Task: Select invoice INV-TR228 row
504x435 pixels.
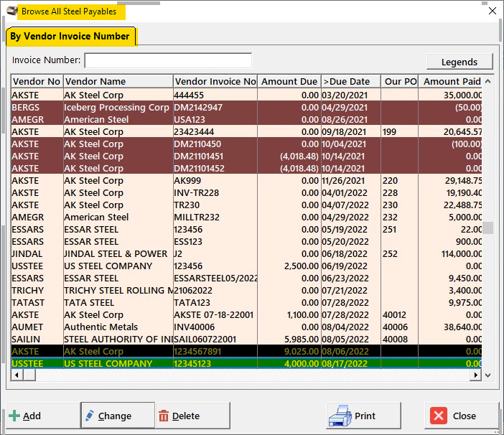Action: (246, 193)
